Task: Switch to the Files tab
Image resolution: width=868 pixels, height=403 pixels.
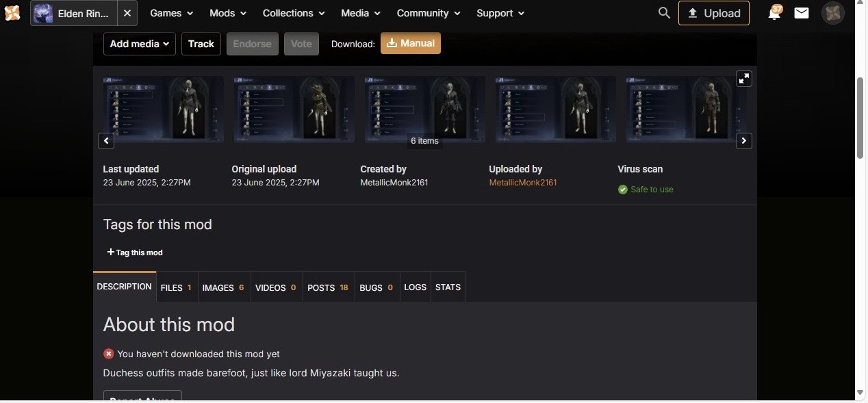Action: [176, 287]
